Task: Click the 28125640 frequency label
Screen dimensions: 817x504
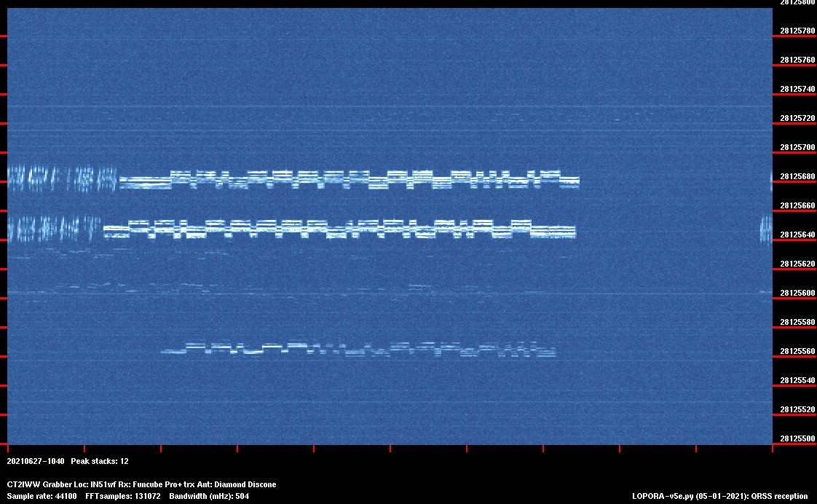Action: pyautogui.click(x=797, y=235)
